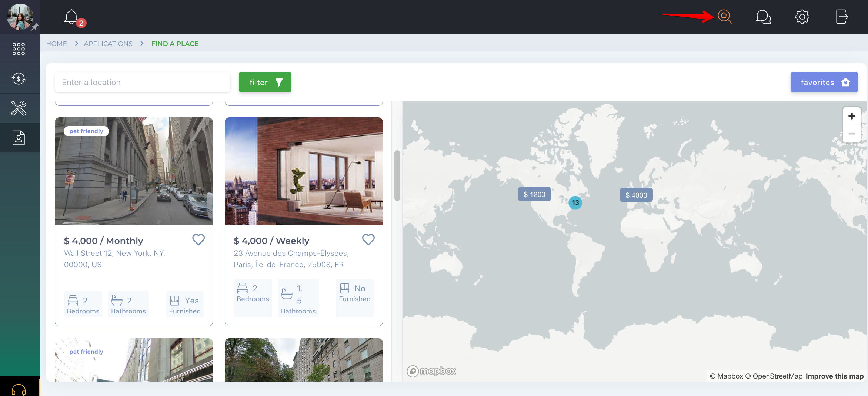Click the OpenStreetMap attribution link
The width and height of the screenshot is (868, 396).
(x=774, y=376)
